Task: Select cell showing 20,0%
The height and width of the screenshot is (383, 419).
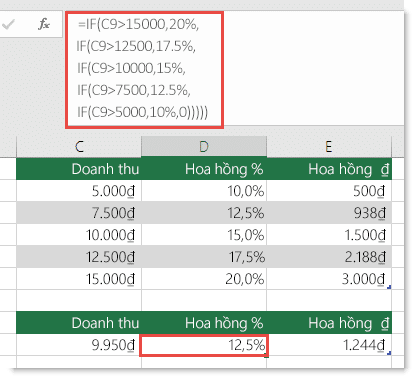Action: (x=204, y=279)
